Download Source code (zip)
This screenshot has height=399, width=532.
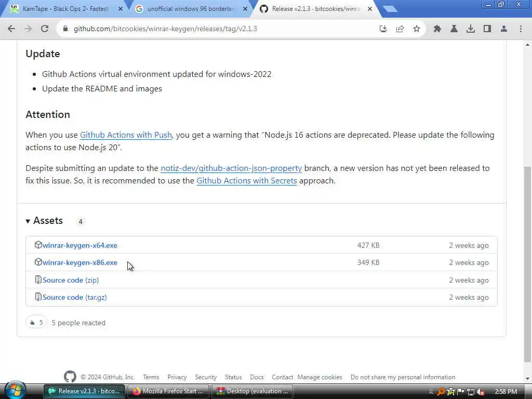(71, 280)
